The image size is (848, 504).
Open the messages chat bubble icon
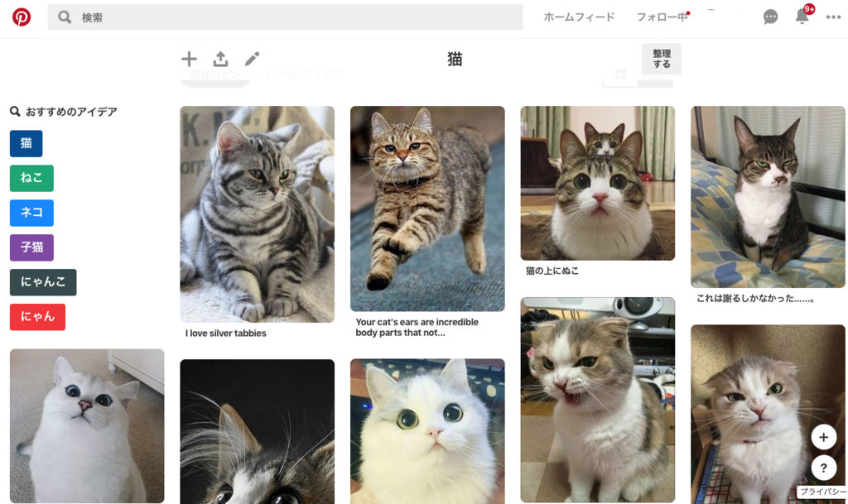pyautogui.click(x=771, y=17)
